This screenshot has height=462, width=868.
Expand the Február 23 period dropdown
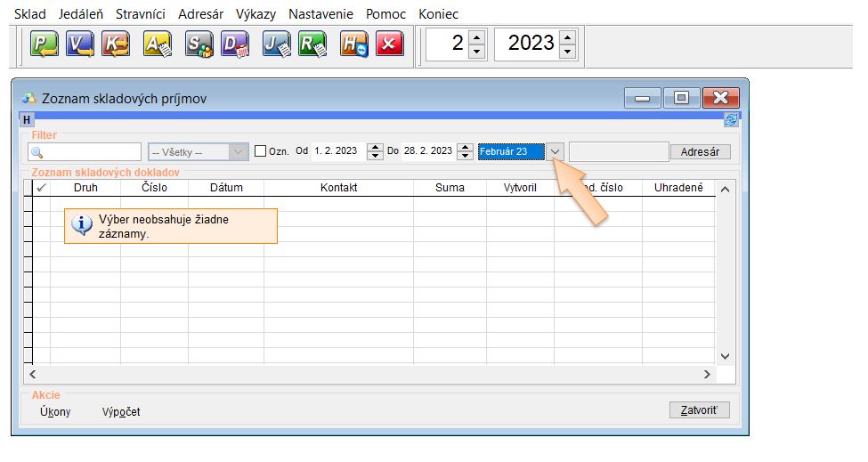[556, 152]
